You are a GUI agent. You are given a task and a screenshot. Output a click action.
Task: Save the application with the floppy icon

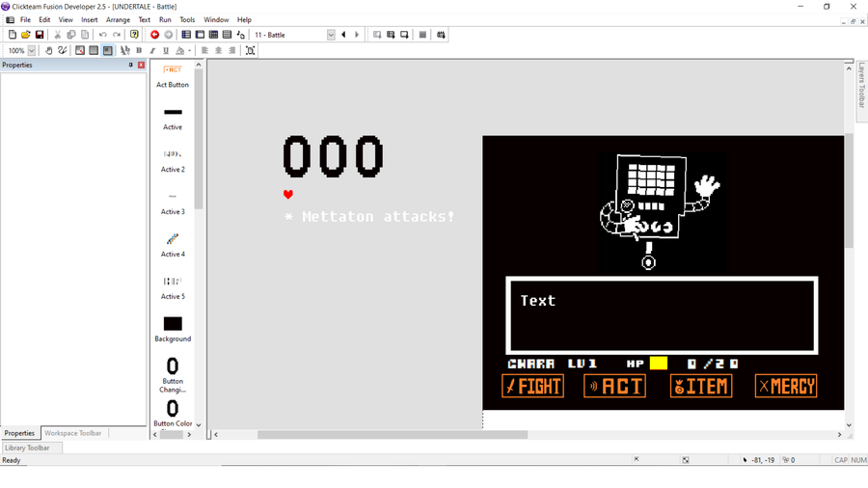pyautogui.click(x=40, y=35)
